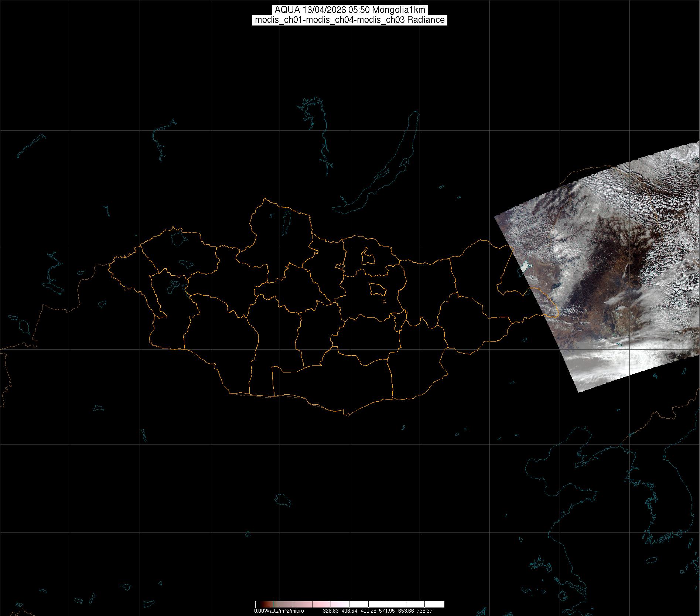This screenshot has width=700, height=616.
Task: Click the cyan marker on the colorbar
Action: (x=274, y=604)
